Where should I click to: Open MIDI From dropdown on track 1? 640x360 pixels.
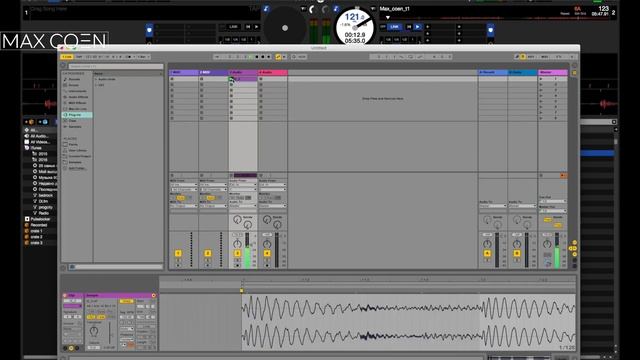184,184
